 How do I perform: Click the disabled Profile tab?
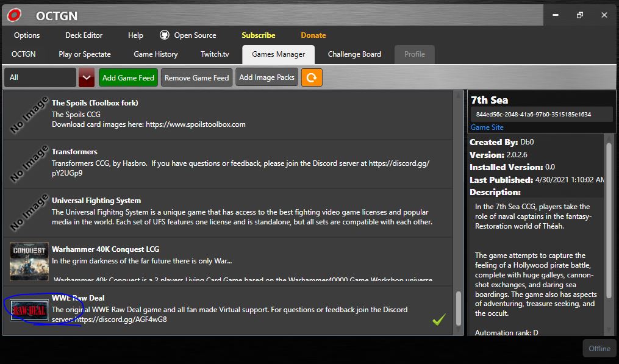pyautogui.click(x=415, y=54)
